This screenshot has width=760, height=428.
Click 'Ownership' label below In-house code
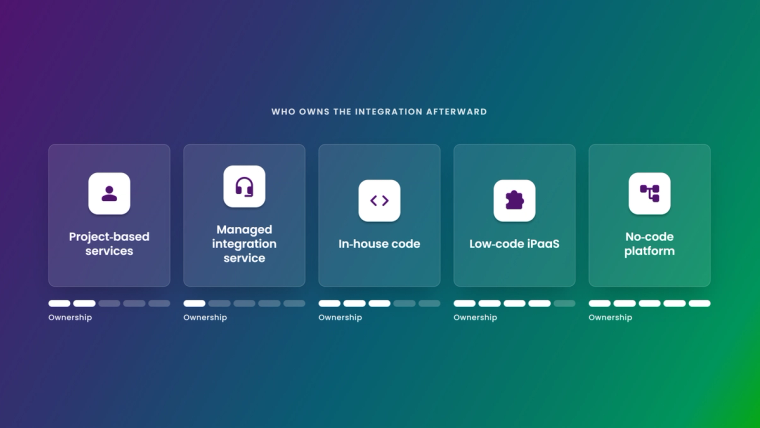tap(340, 317)
